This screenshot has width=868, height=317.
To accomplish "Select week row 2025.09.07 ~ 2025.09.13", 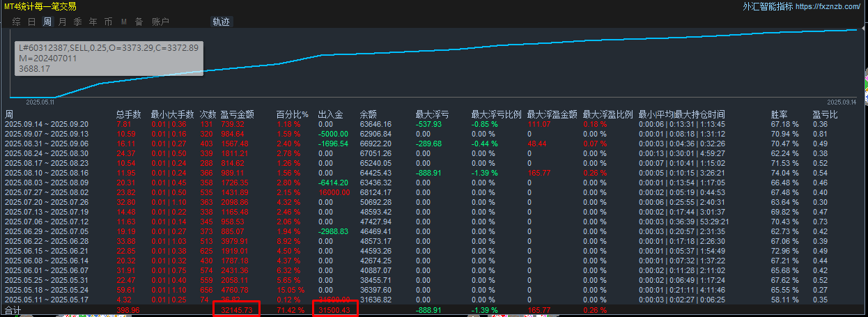I will click(434, 133).
